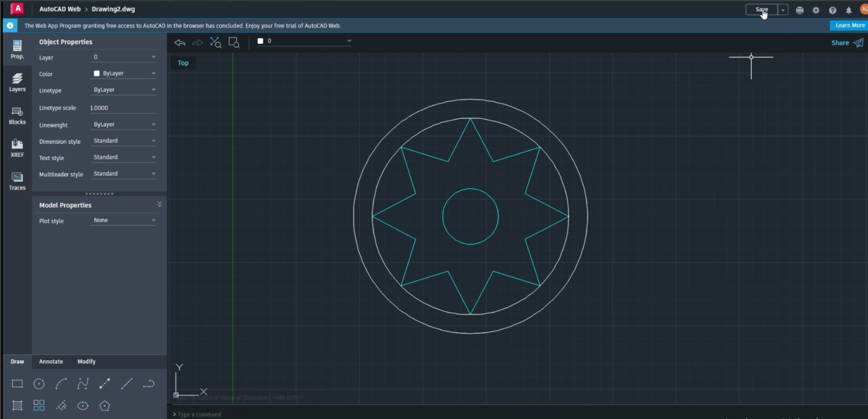The height and width of the screenshot is (419, 868).
Task: Switch to the Annotate tab
Action: (51, 361)
